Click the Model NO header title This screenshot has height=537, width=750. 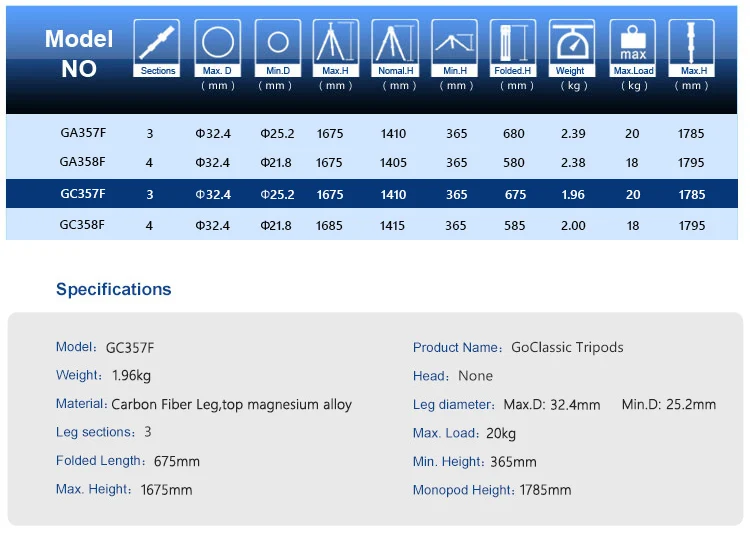[x=79, y=54]
